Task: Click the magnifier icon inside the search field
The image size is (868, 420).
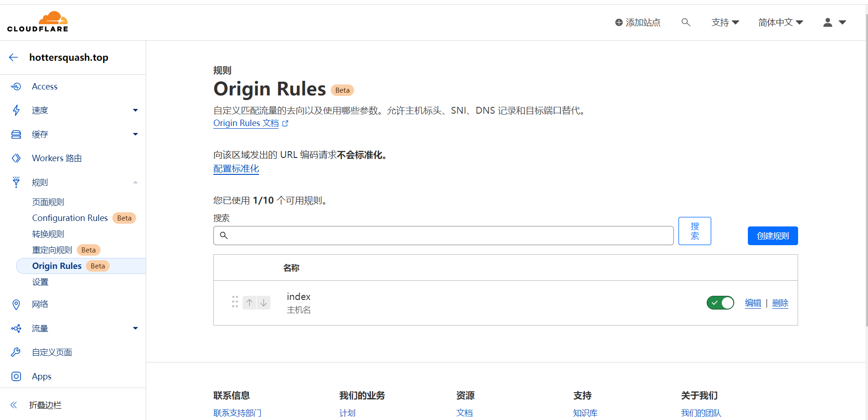Action: 224,235
